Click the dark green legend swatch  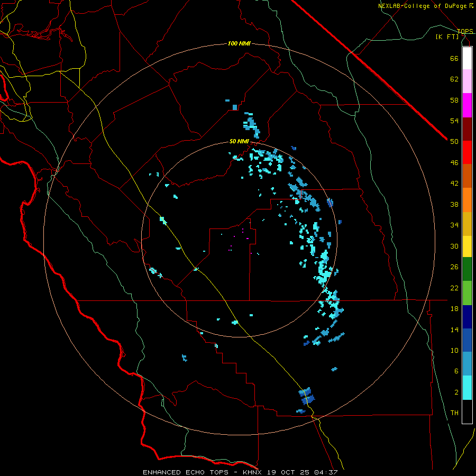pos(467,269)
